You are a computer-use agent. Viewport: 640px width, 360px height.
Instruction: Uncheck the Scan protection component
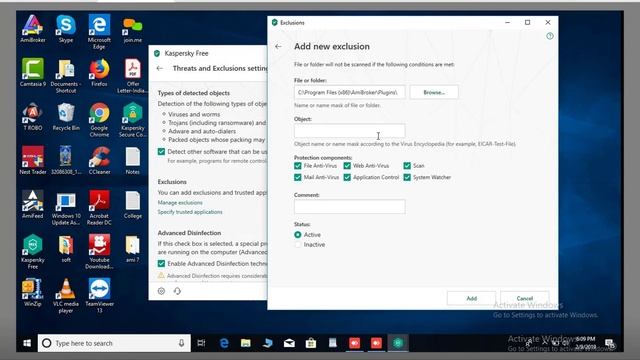pyautogui.click(x=407, y=166)
